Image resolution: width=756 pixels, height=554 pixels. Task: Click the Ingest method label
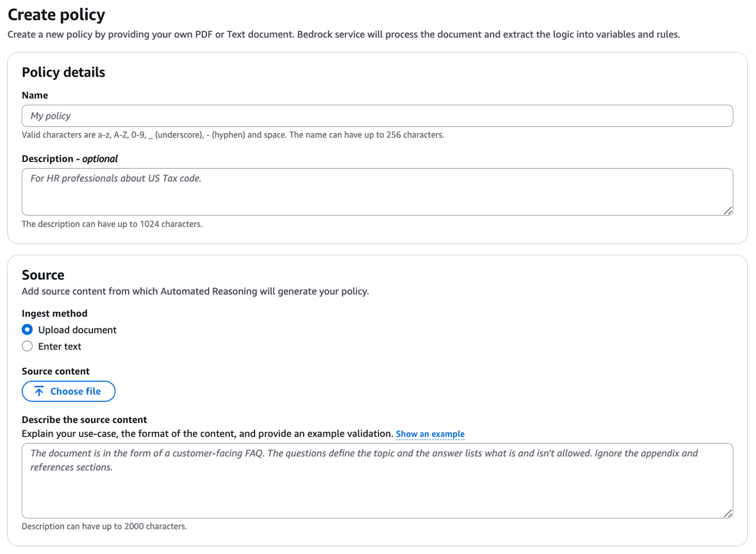tap(54, 313)
